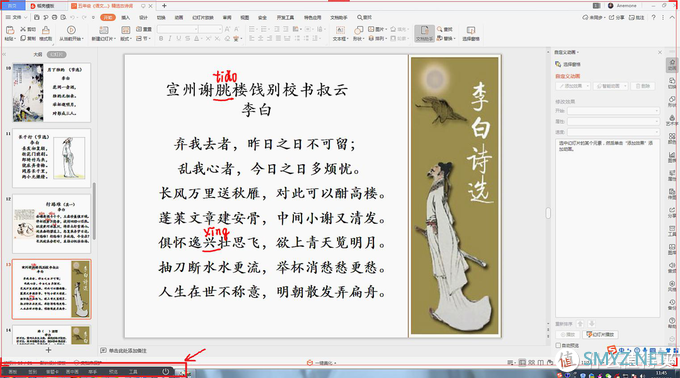Viewport: 680px width, 378px height.
Task: Toggle the Auto Preview checkbox
Action: [x=558, y=345]
